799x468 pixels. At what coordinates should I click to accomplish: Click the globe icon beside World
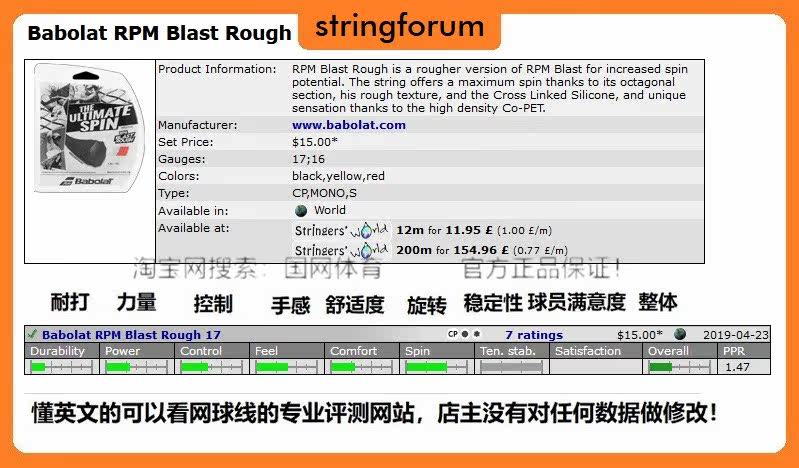pos(301,211)
